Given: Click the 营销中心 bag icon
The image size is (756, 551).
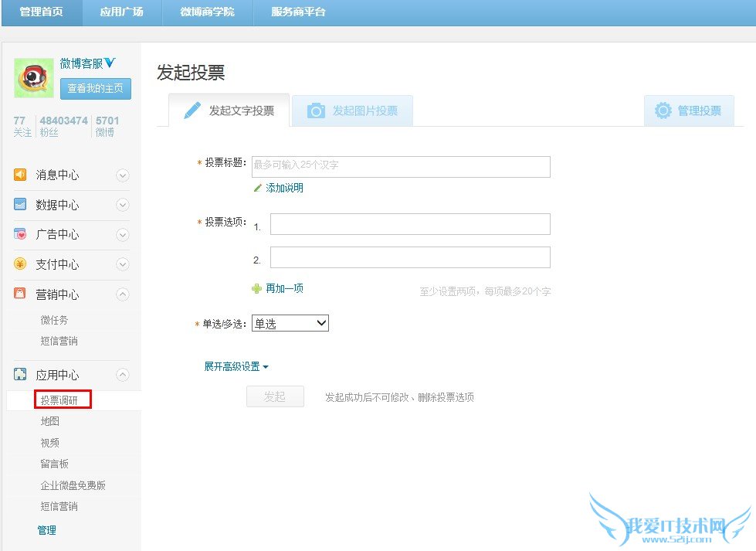Looking at the screenshot, I should tap(20, 294).
